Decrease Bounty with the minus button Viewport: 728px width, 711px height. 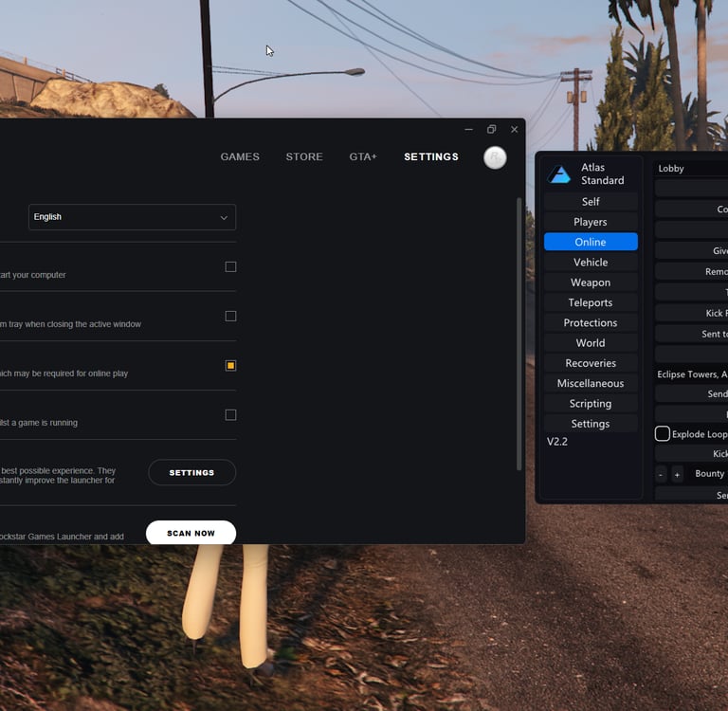pos(661,475)
